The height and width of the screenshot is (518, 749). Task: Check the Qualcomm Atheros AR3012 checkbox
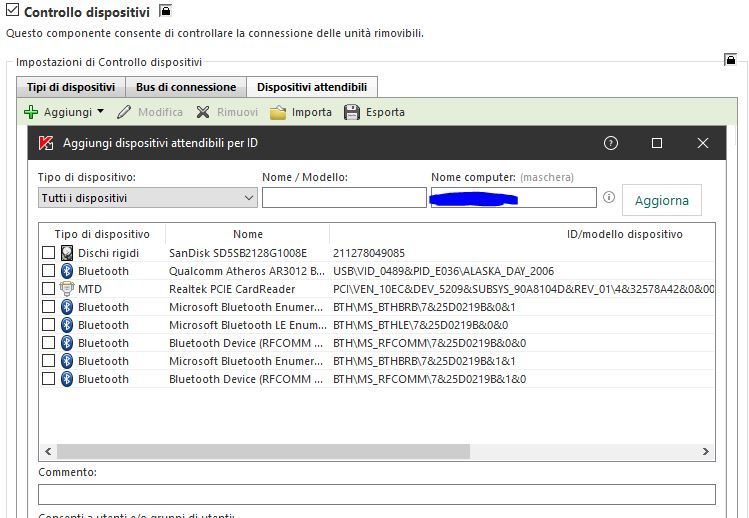[x=48, y=270]
